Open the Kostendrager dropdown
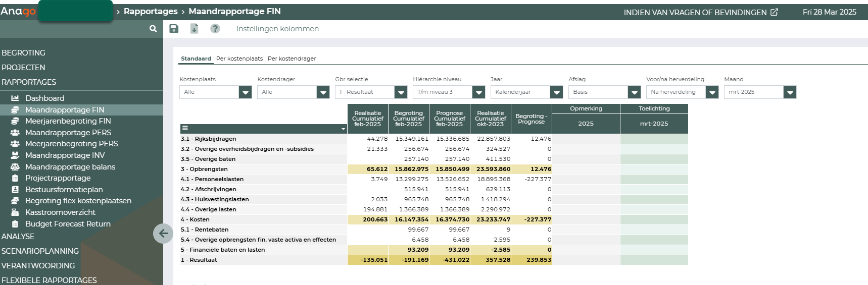The height and width of the screenshot is (285, 868). [x=293, y=92]
